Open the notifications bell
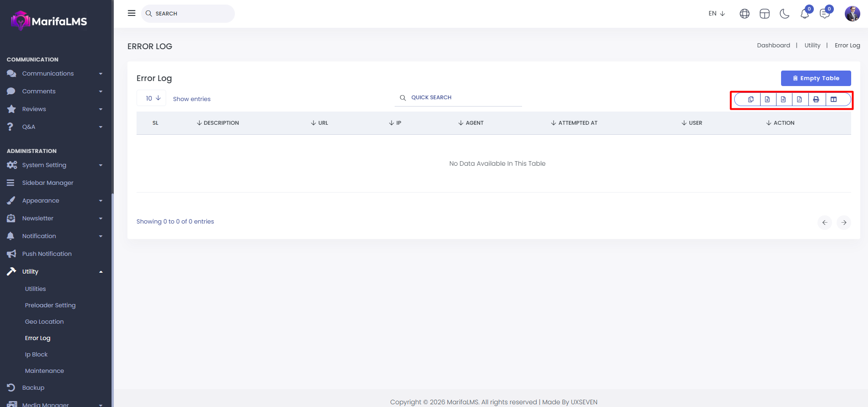The height and width of the screenshot is (407, 868). [804, 14]
